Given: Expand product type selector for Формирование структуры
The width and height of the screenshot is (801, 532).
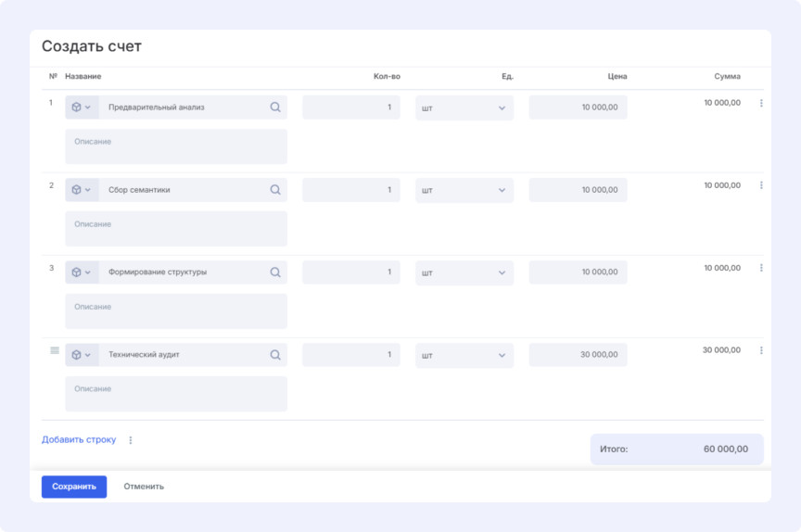Looking at the screenshot, I should tap(82, 272).
